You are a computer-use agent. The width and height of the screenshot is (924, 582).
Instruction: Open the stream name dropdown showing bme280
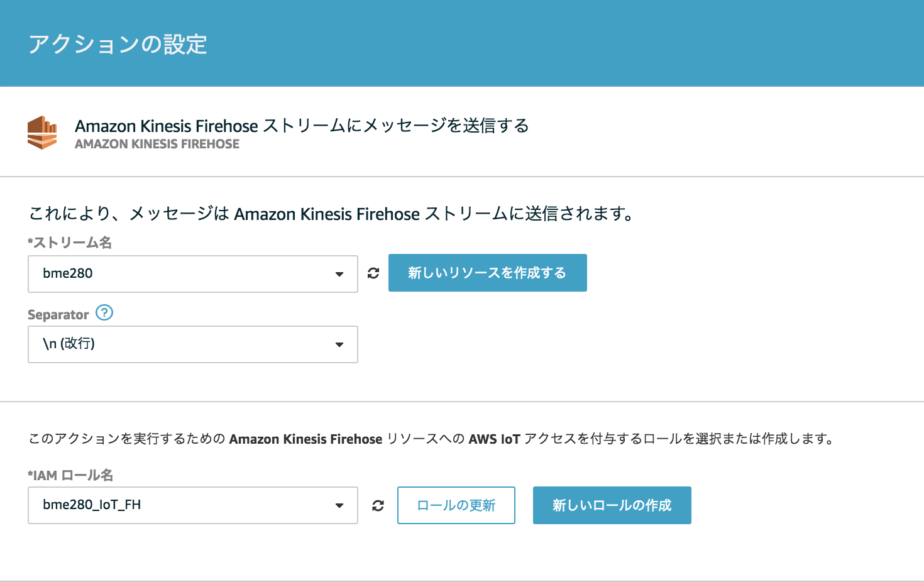click(193, 274)
